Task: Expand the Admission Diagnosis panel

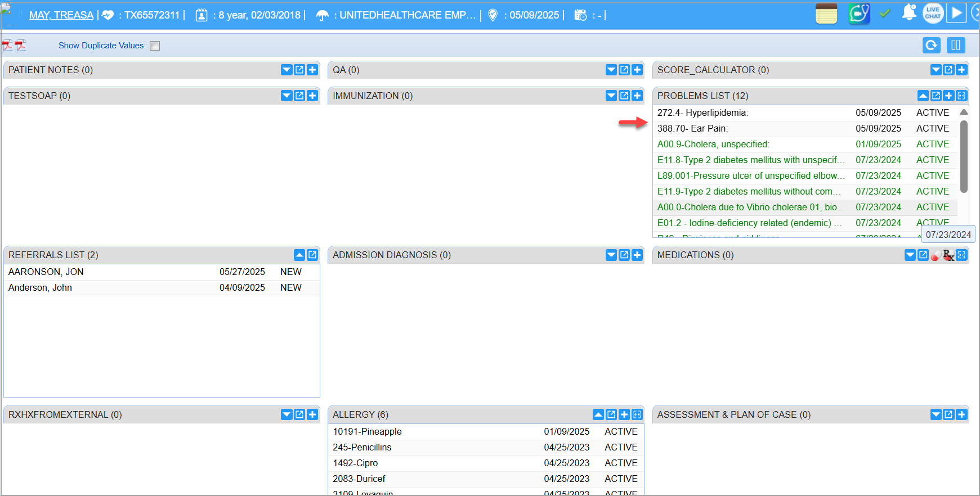Action: point(611,255)
